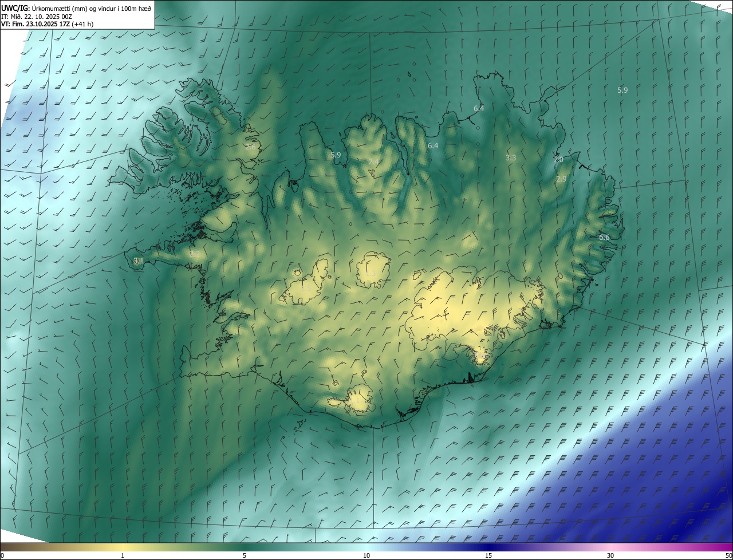Click the 0 label on the color scale
The height and width of the screenshot is (560, 733).
pos(2,555)
